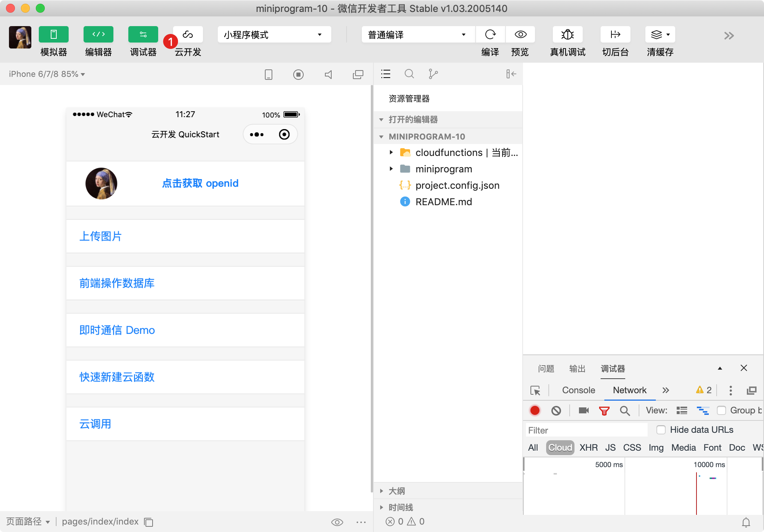Click the 真机调试 bug icon
The width and height of the screenshot is (764, 532).
point(567,35)
